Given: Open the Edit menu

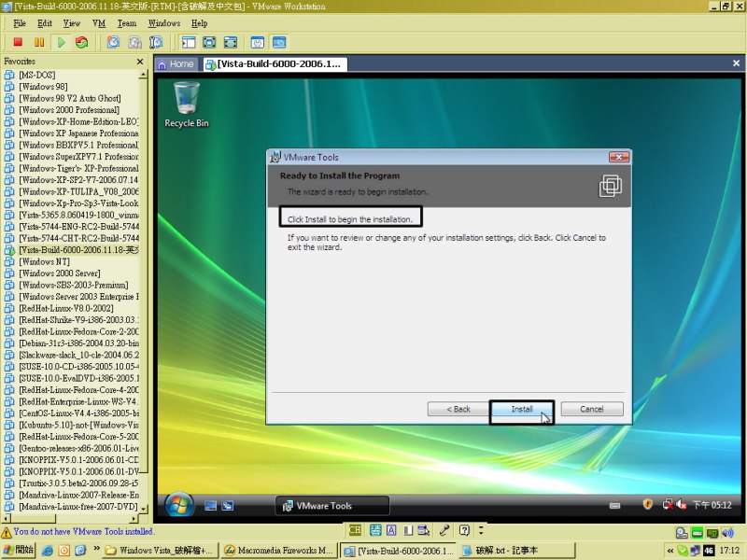Looking at the screenshot, I should 44,23.
